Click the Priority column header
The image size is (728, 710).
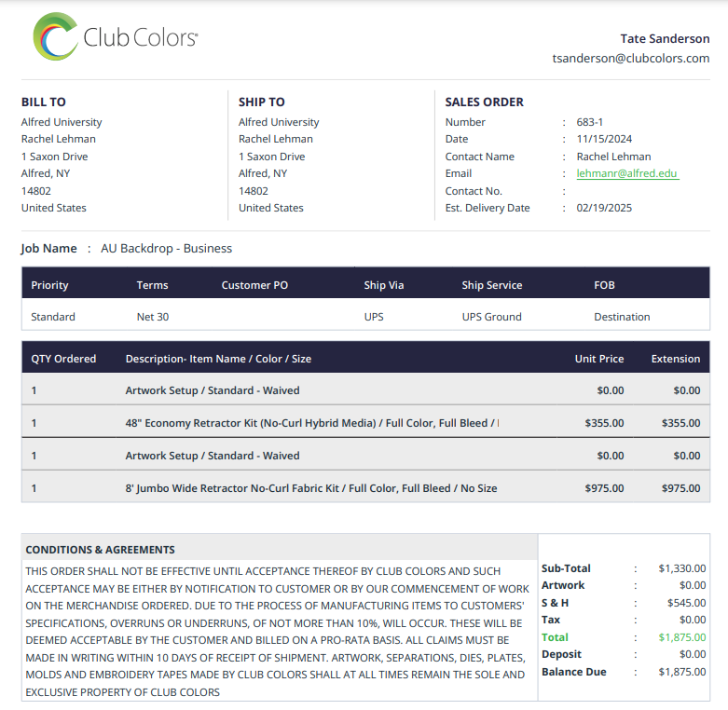[x=49, y=285]
